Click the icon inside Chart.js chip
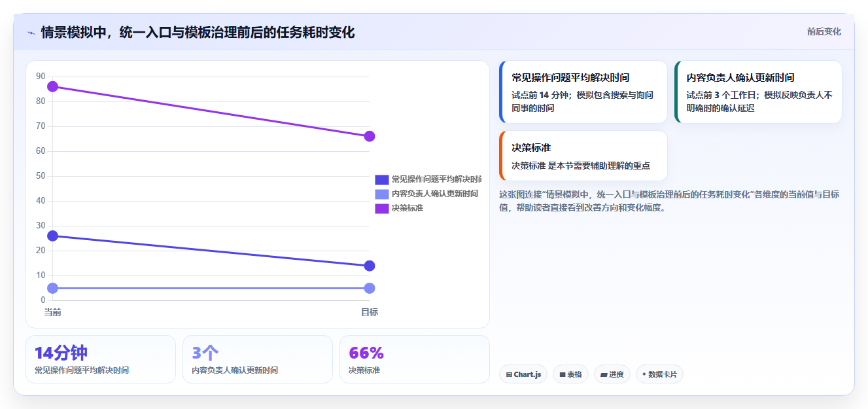The width and height of the screenshot is (868, 409). click(x=509, y=375)
